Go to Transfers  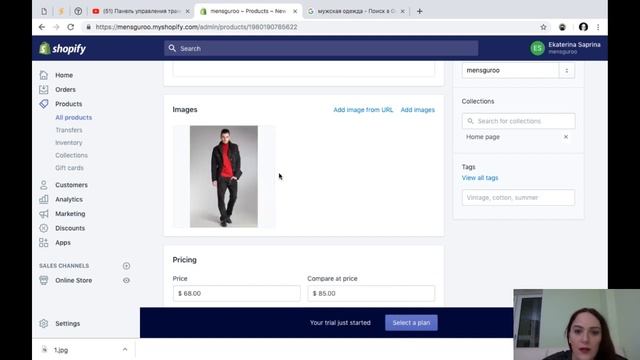click(x=69, y=130)
